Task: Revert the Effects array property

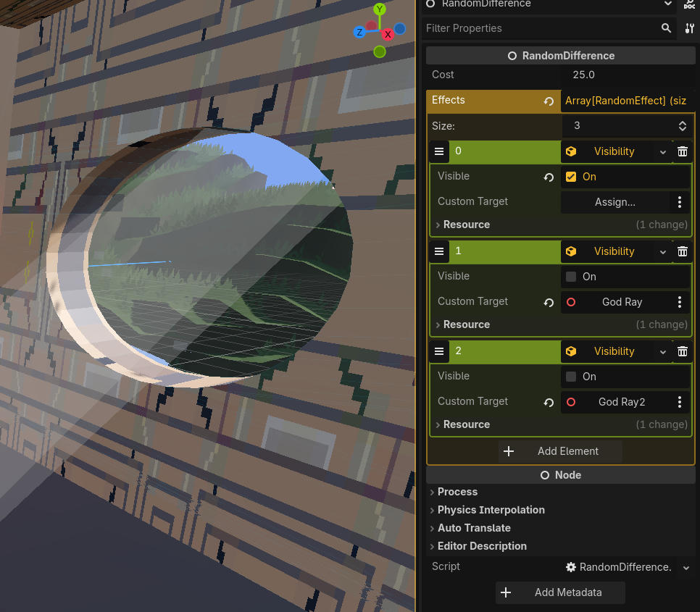Action: click(x=549, y=101)
